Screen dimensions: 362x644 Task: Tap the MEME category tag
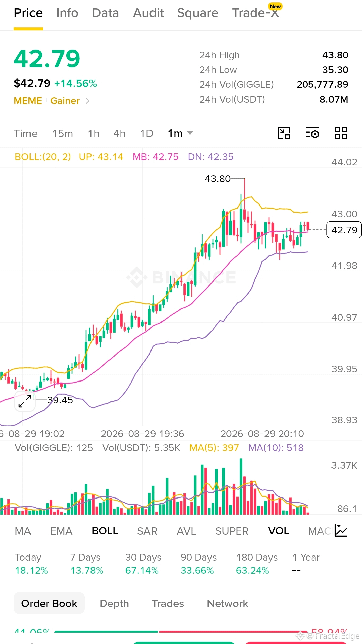pyautogui.click(x=28, y=101)
